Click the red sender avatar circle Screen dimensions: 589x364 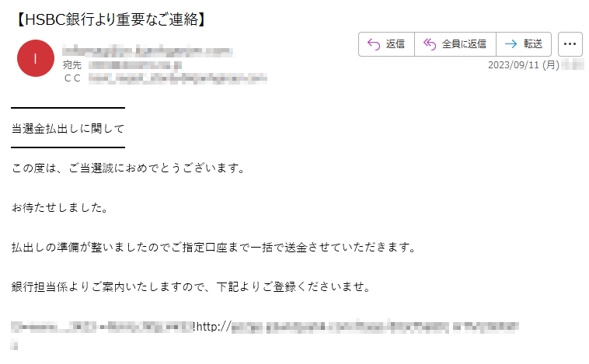(36, 58)
